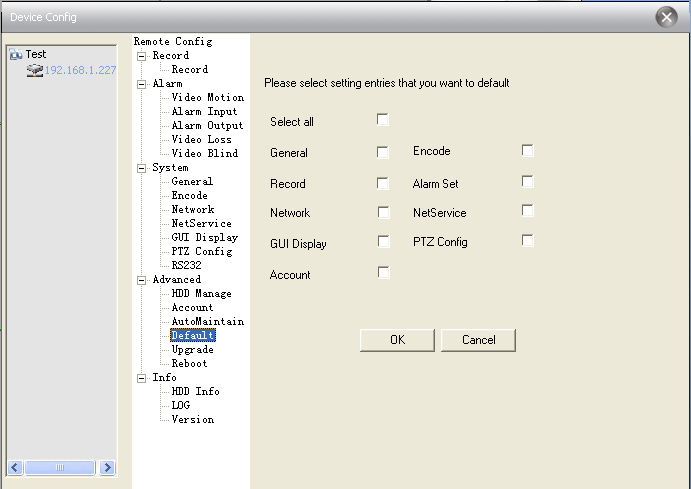Check the Alarm Set checkbox

[x=528, y=182]
